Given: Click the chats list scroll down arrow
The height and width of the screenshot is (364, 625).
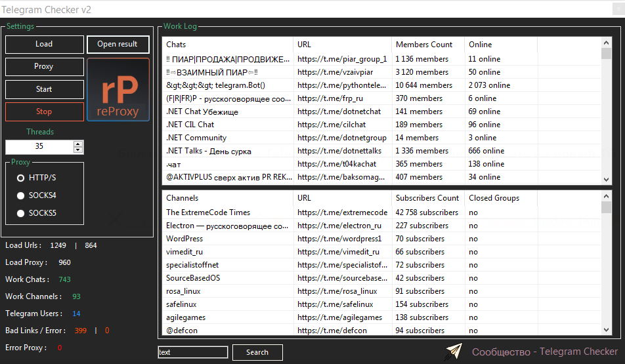Looking at the screenshot, I should tap(606, 180).
